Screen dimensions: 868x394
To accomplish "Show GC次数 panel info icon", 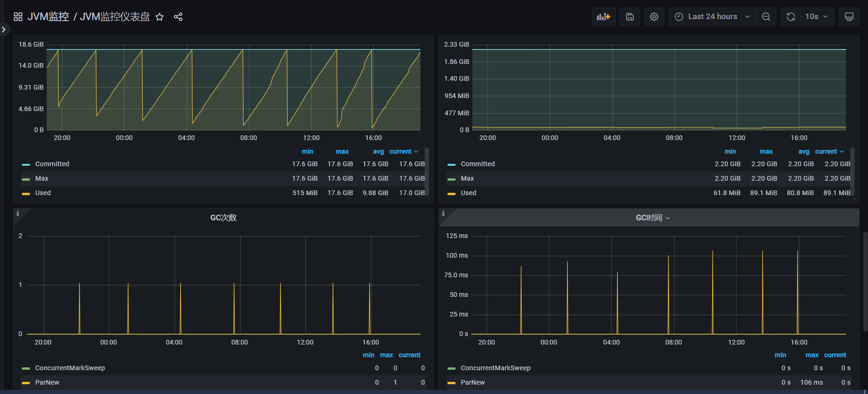I will pos(18,213).
